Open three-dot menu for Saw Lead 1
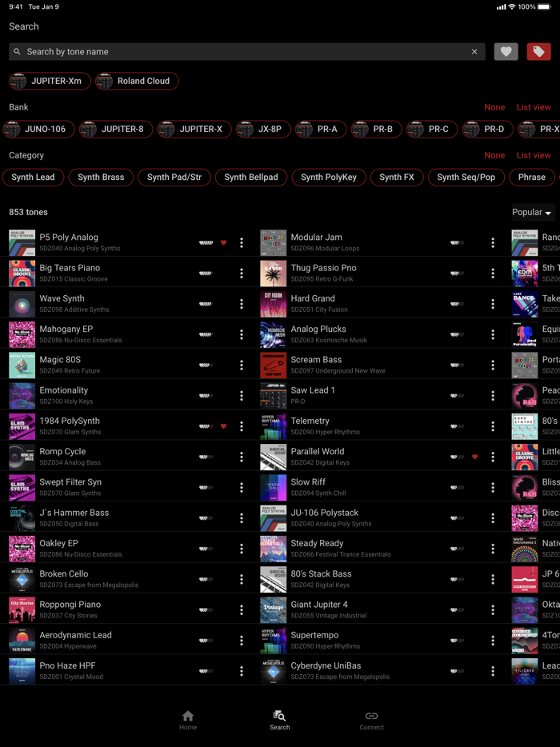 point(493,396)
